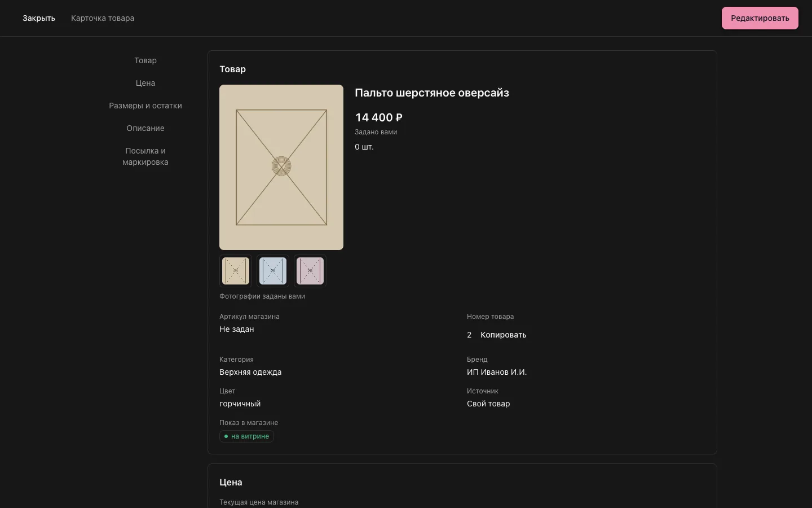The height and width of the screenshot is (508, 812).
Task: Open the large beige product photo
Action: click(281, 167)
